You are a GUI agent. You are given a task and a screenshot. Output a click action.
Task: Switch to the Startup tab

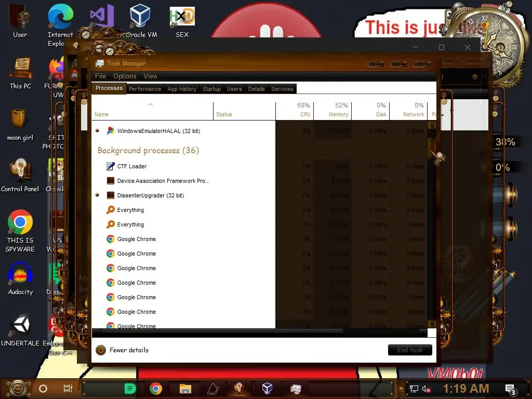pos(212,89)
